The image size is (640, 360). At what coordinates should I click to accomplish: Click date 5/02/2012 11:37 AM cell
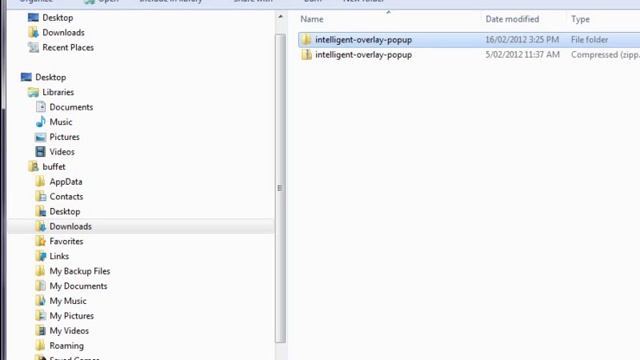[522, 55]
